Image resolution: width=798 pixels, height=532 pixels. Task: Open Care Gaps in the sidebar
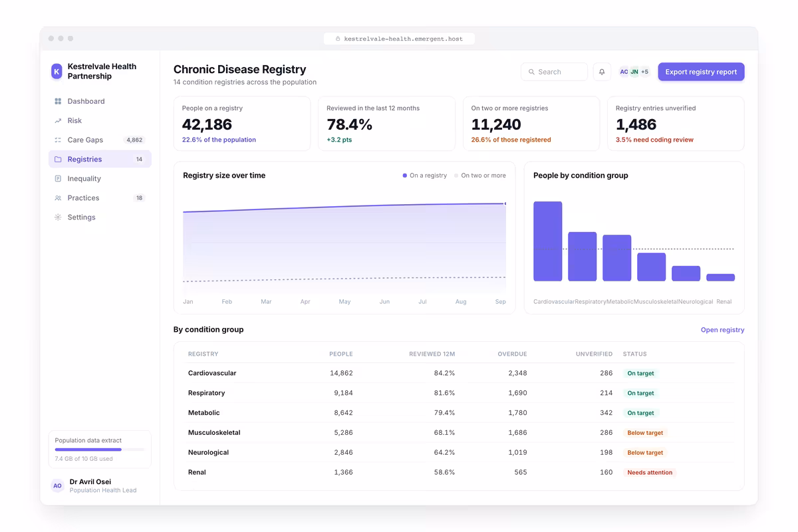(x=100, y=140)
